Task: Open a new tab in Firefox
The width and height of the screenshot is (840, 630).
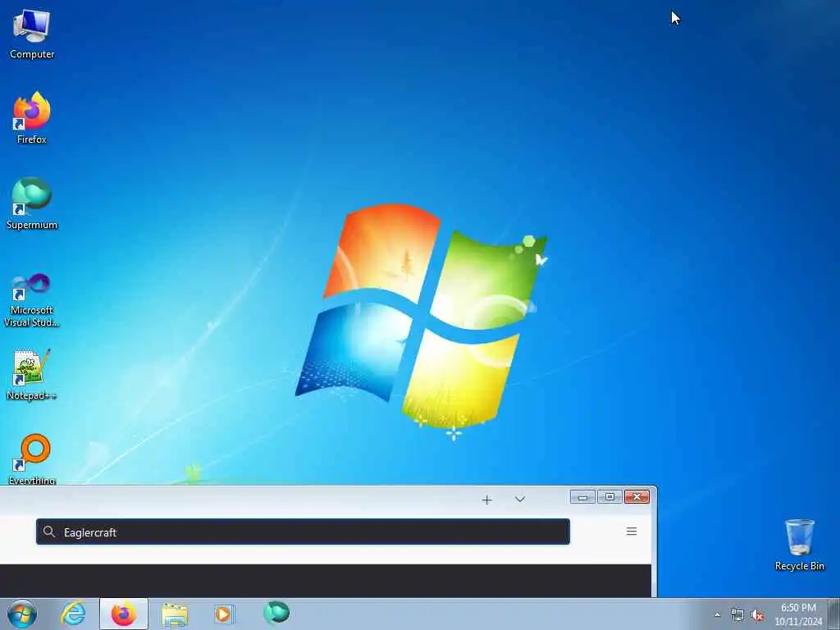Action: point(486,500)
